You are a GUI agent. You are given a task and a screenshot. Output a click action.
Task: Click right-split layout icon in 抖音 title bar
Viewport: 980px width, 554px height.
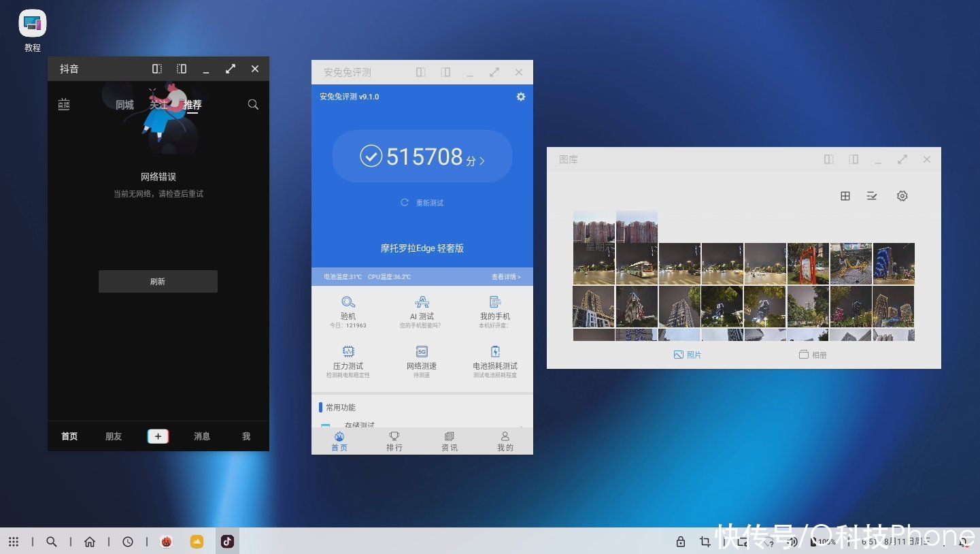182,69
